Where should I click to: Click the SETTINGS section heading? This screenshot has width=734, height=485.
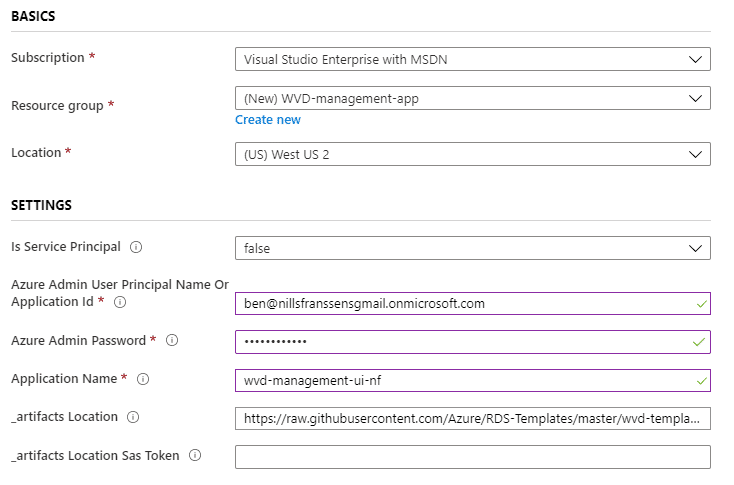point(41,205)
